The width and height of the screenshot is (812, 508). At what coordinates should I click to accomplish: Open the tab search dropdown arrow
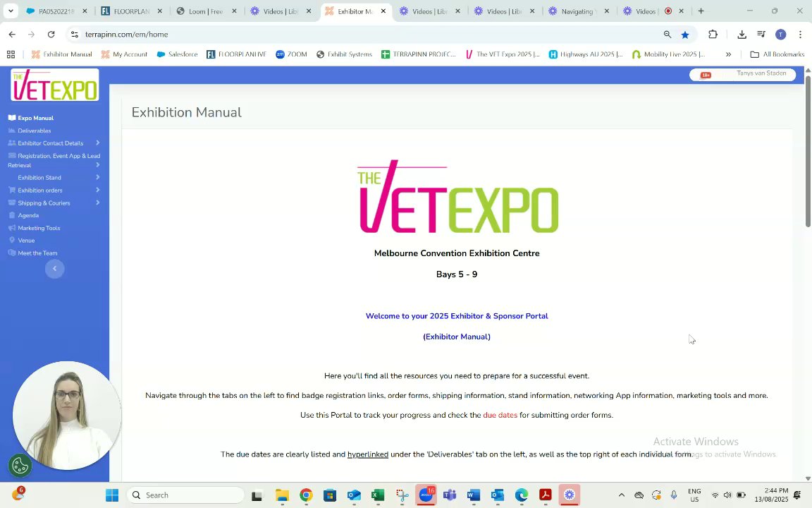pyautogui.click(x=11, y=11)
